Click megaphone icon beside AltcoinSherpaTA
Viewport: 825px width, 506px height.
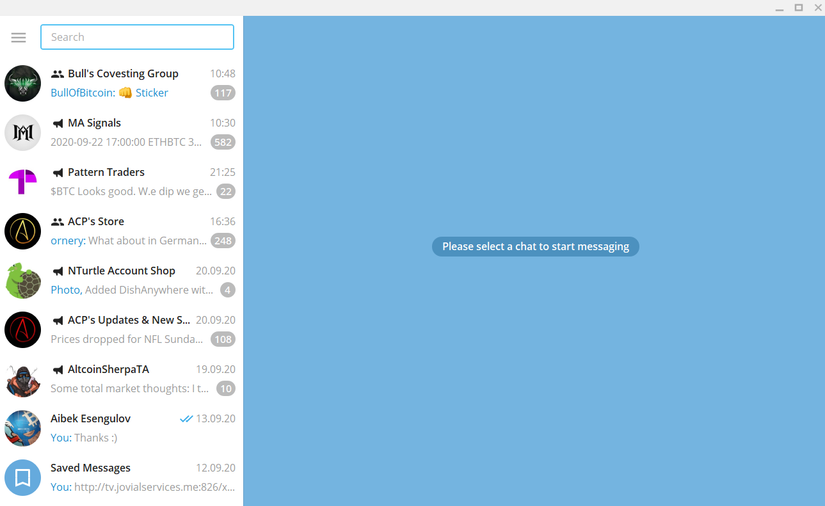(x=58, y=370)
